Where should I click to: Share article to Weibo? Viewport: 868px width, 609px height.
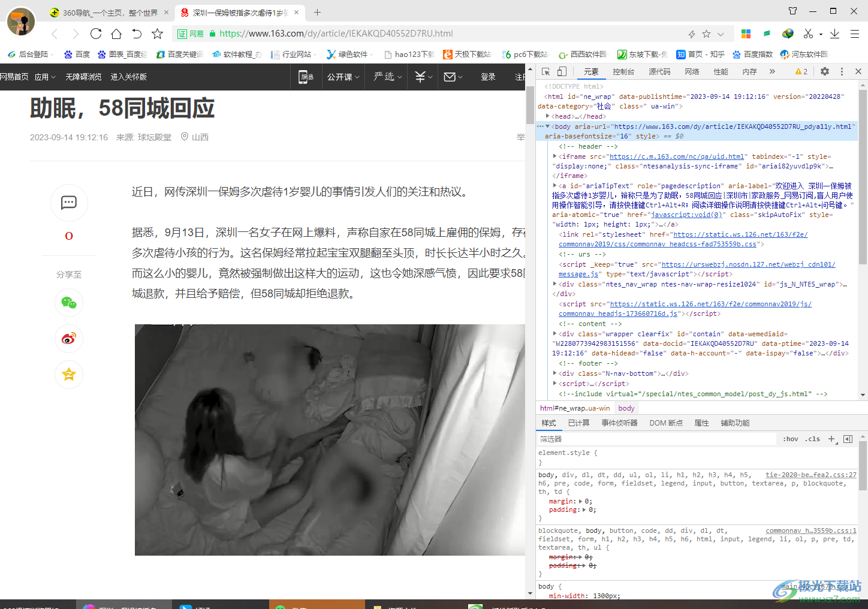(x=69, y=339)
